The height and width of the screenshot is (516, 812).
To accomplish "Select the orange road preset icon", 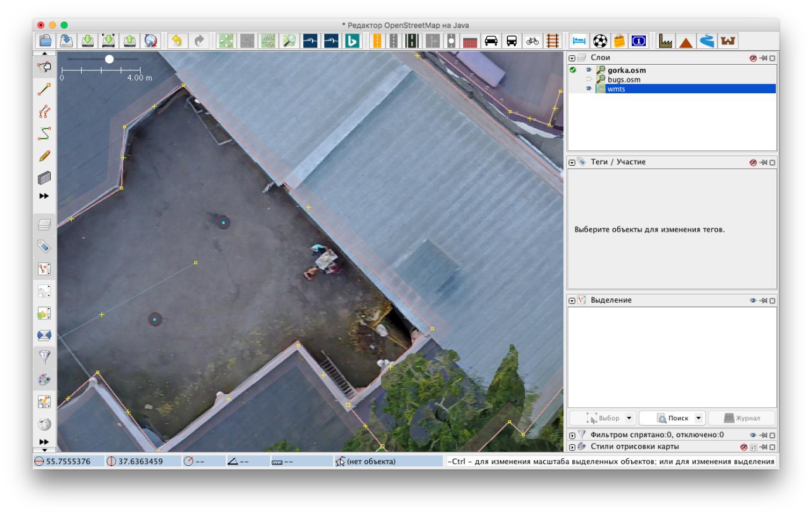I will [x=377, y=41].
